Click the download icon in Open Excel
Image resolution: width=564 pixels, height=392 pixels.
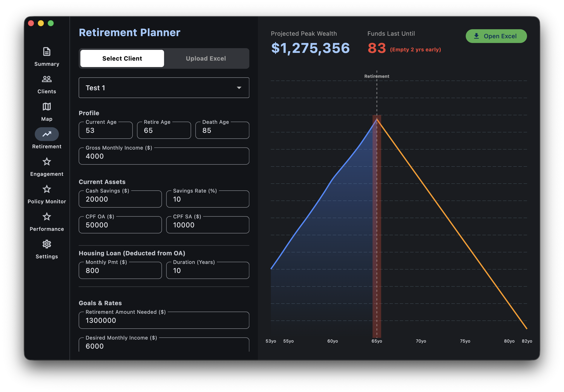click(476, 36)
